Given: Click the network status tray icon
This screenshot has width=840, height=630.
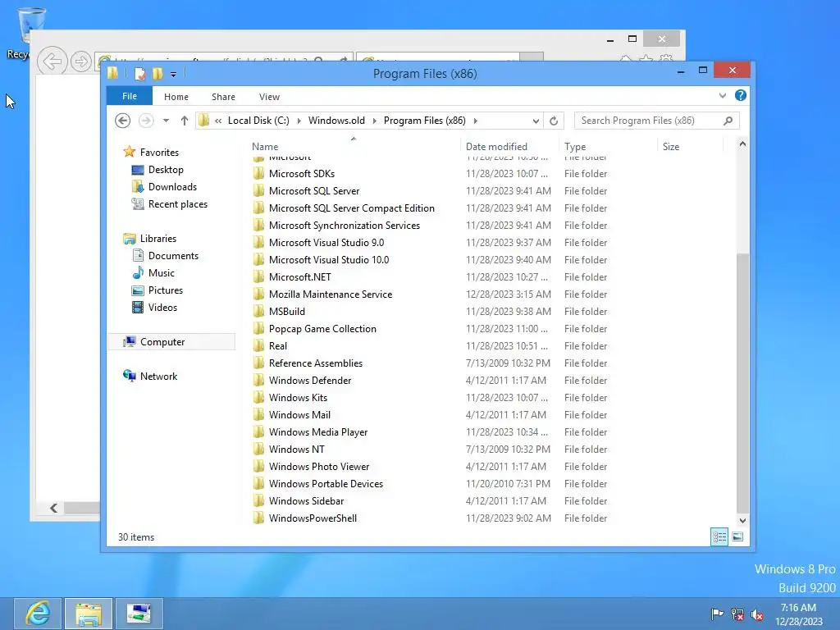Looking at the screenshot, I should click(737, 614).
